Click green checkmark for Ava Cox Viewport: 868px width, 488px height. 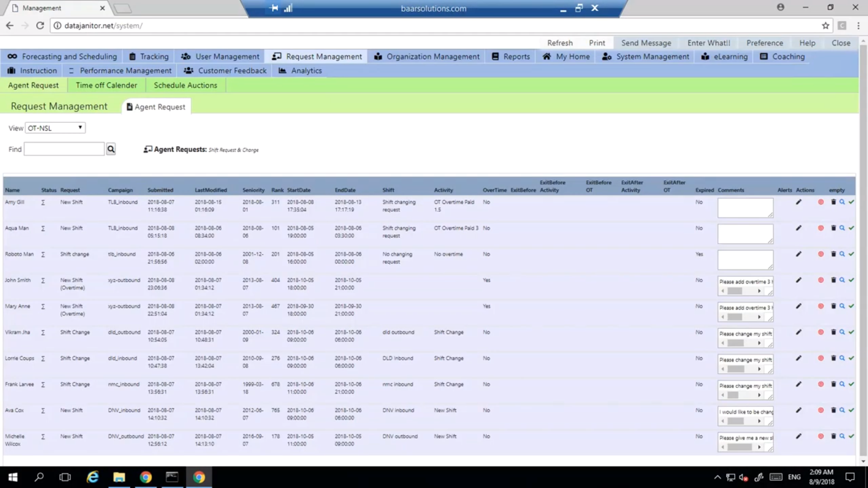click(851, 410)
